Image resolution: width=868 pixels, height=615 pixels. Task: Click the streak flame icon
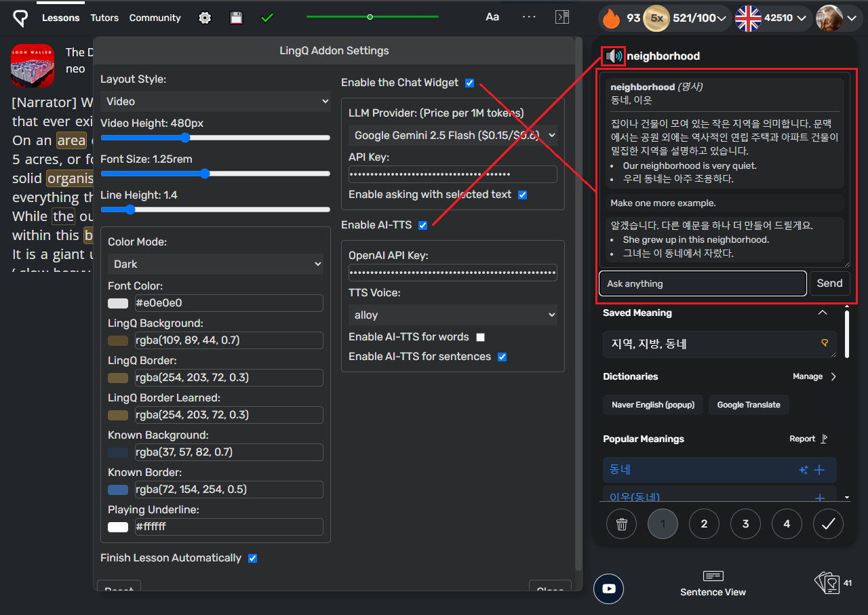pyautogui.click(x=612, y=18)
